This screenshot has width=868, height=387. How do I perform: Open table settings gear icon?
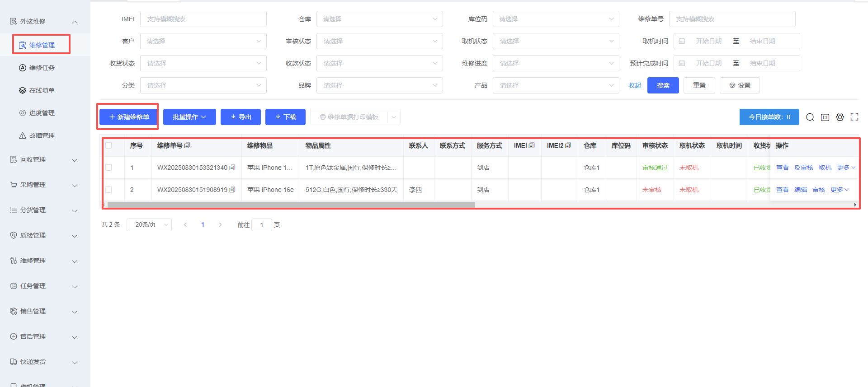(840, 117)
